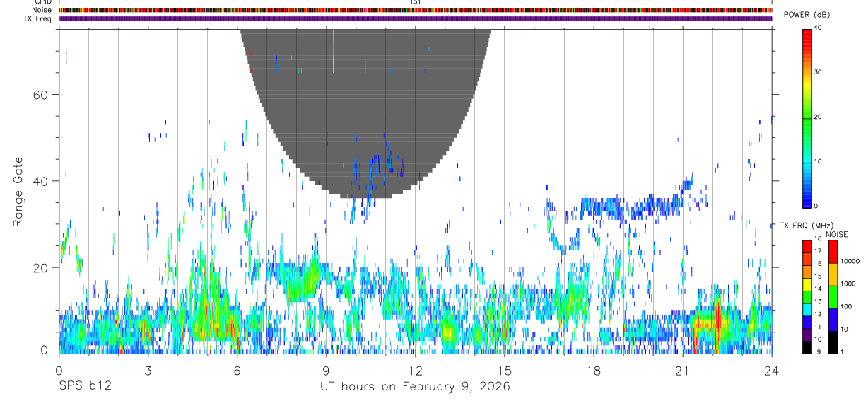Select the yellow 1000-10000 noise swatch
868x401 pixels.
(833, 274)
